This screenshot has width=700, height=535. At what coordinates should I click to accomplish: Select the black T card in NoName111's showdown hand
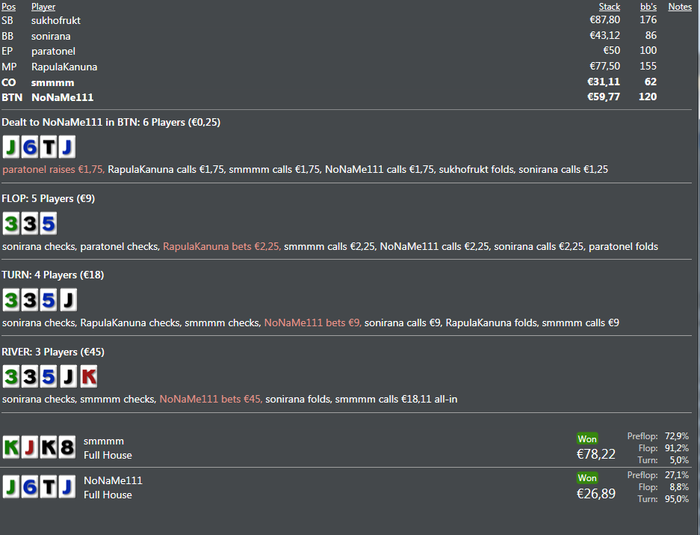[49, 487]
